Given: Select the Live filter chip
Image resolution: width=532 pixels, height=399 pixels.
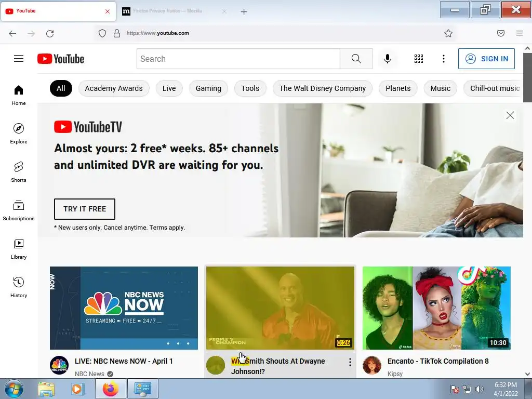Looking at the screenshot, I should tap(169, 88).
